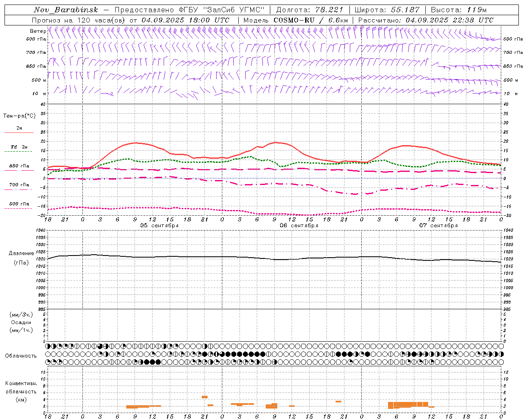Screen dimensions: 525x420
Task: Click the Конвективн. label of the convective panel
Action: coord(21,383)
